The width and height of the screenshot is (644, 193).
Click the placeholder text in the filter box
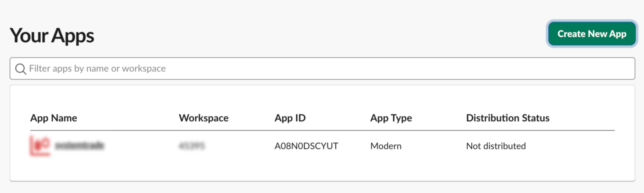(x=97, y=68)
